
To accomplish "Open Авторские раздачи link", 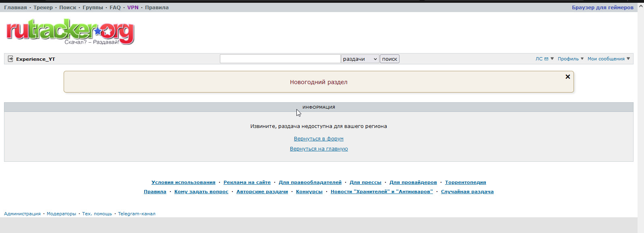I will point(262,192).
